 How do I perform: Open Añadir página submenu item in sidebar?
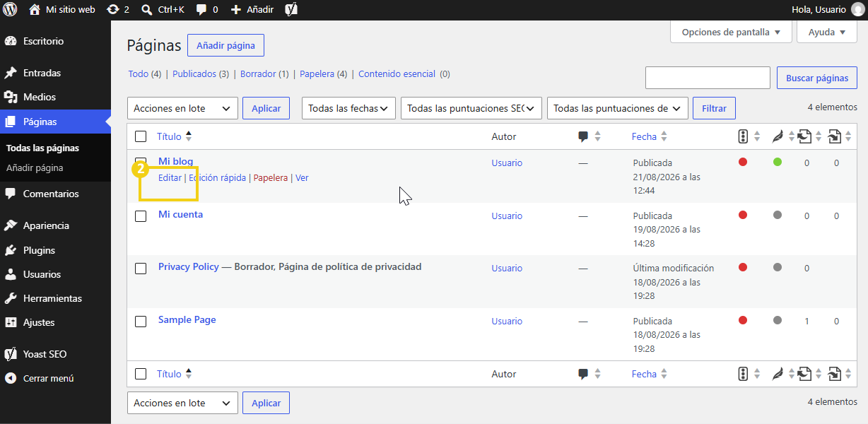pos(35,167)
